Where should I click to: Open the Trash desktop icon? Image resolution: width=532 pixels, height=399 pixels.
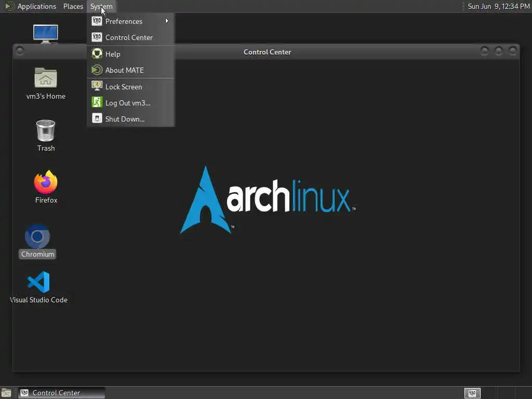[x=46, y=130]
